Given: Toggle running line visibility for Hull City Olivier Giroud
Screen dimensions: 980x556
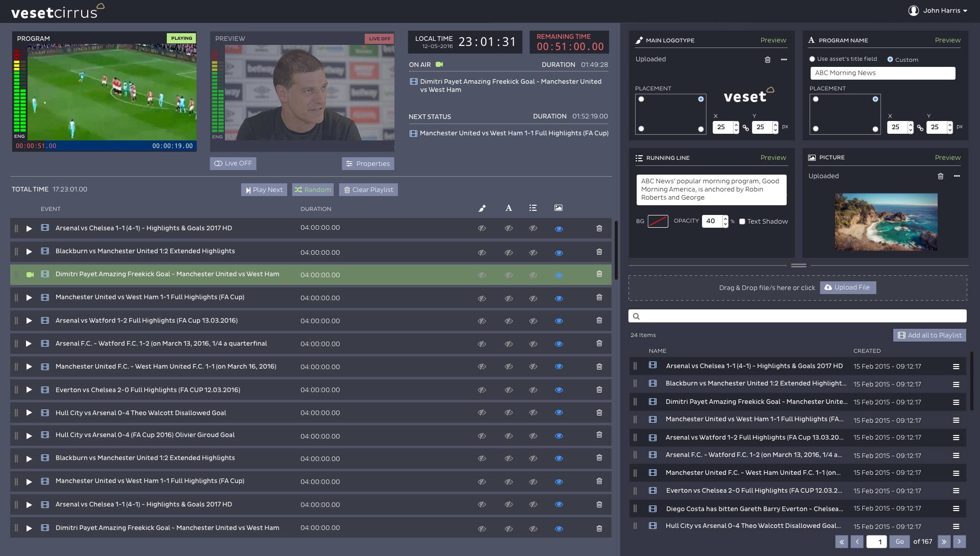Looking at the screenshot, I should coord(533,436).
